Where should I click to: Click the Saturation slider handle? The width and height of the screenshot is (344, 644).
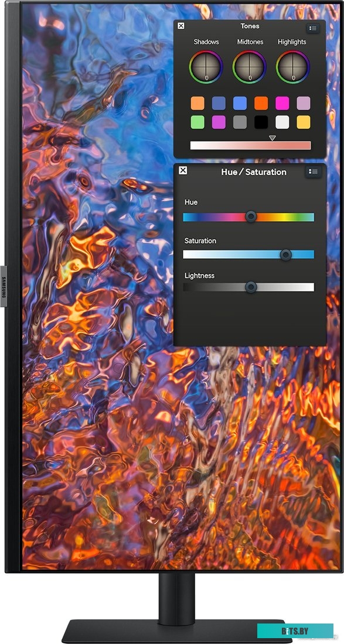point(285,255)
